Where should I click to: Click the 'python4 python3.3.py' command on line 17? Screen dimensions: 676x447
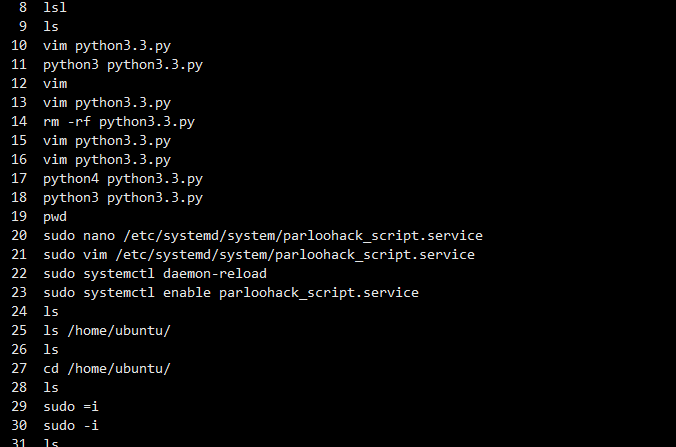pyautogui.click(x=123, y=178)
